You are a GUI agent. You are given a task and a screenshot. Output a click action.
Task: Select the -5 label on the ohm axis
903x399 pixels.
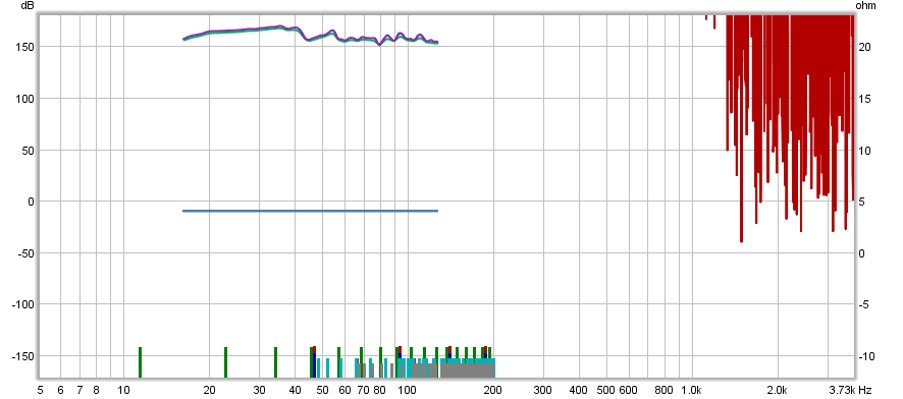pyautogui.click(x=863, y=305)
